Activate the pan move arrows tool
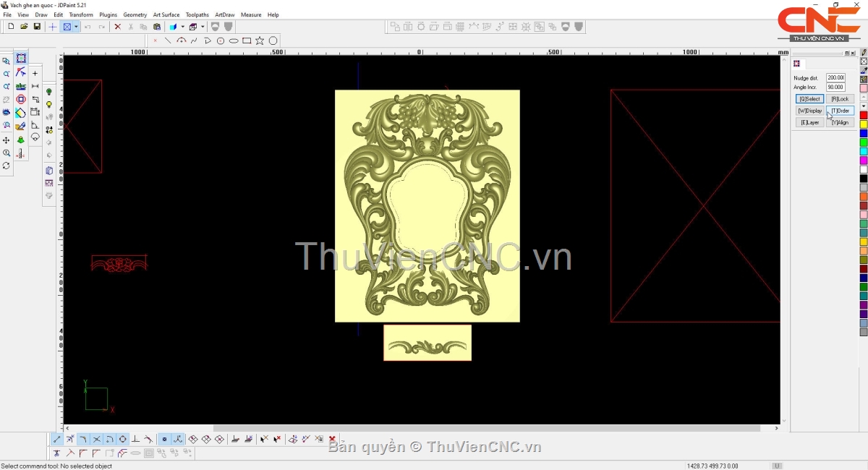This screenshot has height=470, width=868. pyautogui.click(x=7, y=140)
